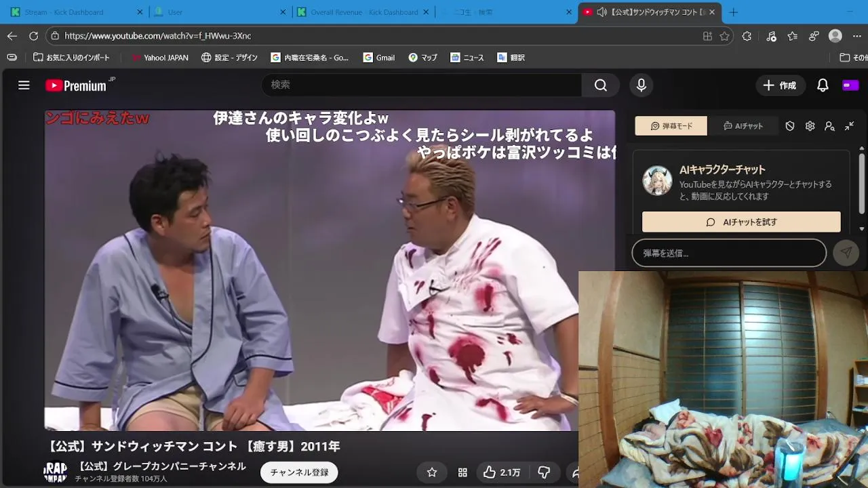Open the danmaku shield filter icon

coord(790,126)
